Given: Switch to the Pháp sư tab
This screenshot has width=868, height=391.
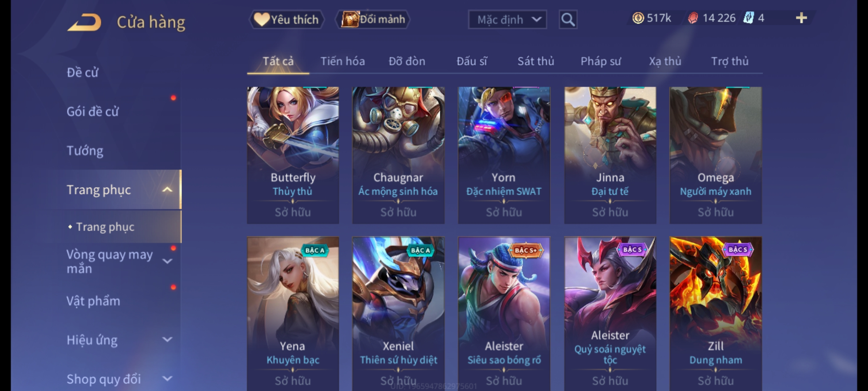Looking at the screenshot, I should click(601, 62).
